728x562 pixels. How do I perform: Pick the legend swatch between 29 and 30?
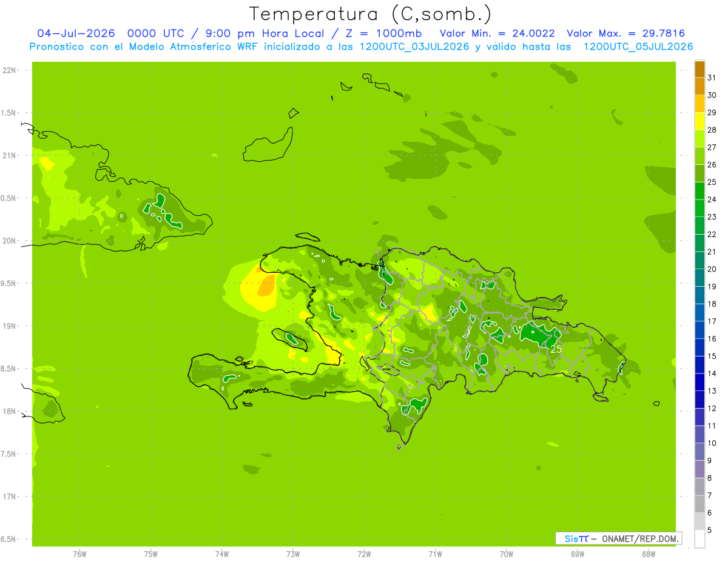tap(699, 104)
